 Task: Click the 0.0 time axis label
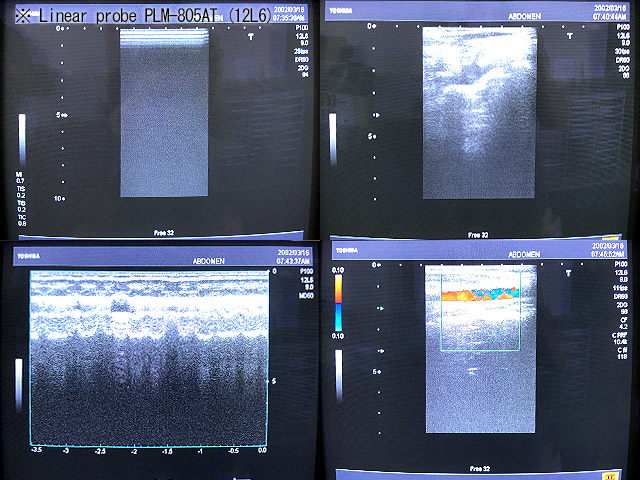click(x=262, y=450)
